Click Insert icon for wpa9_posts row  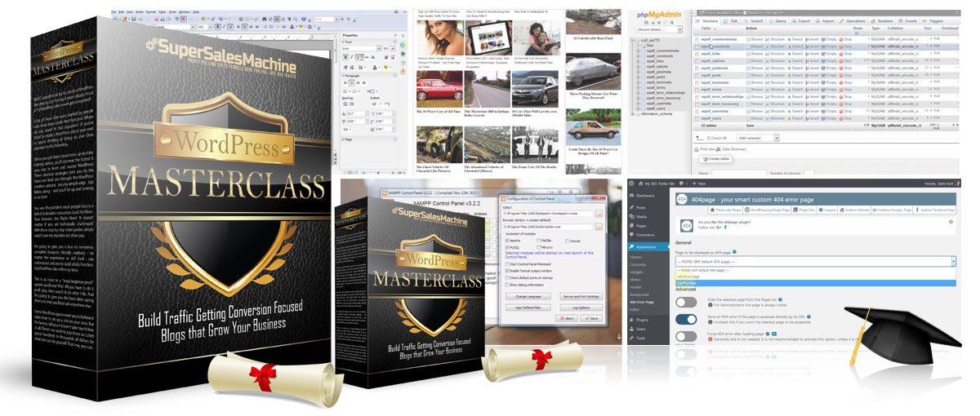point(807,75)
